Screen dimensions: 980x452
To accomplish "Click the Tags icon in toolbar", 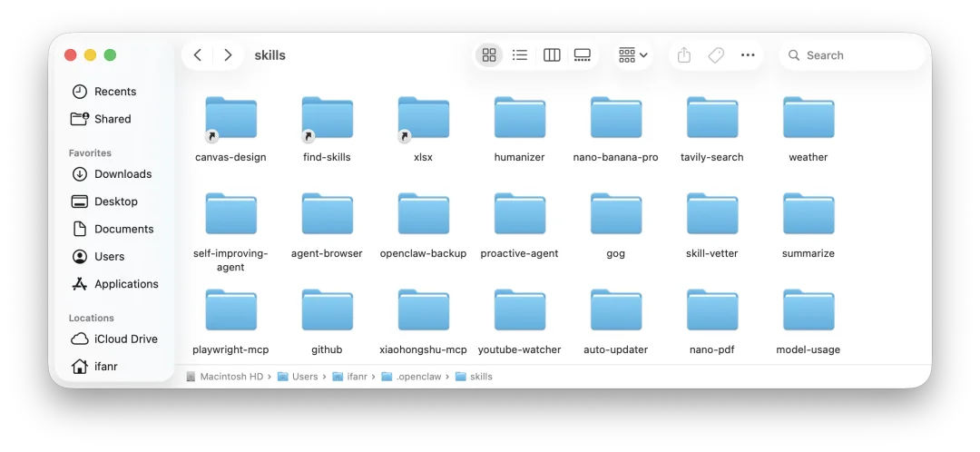I will coord(716,55).
